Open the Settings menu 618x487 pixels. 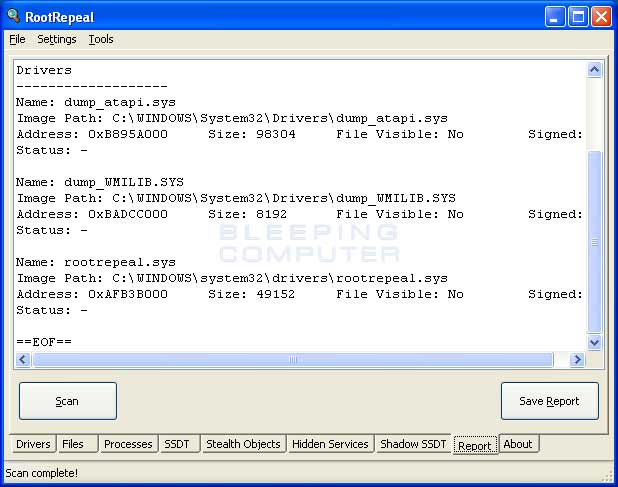pos(57,39)
